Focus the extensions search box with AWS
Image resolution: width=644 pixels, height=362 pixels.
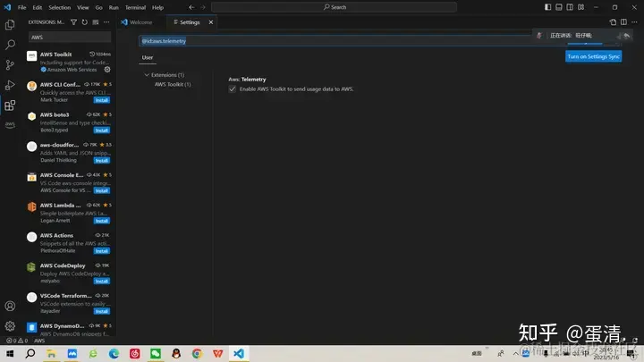click(70, 38)
